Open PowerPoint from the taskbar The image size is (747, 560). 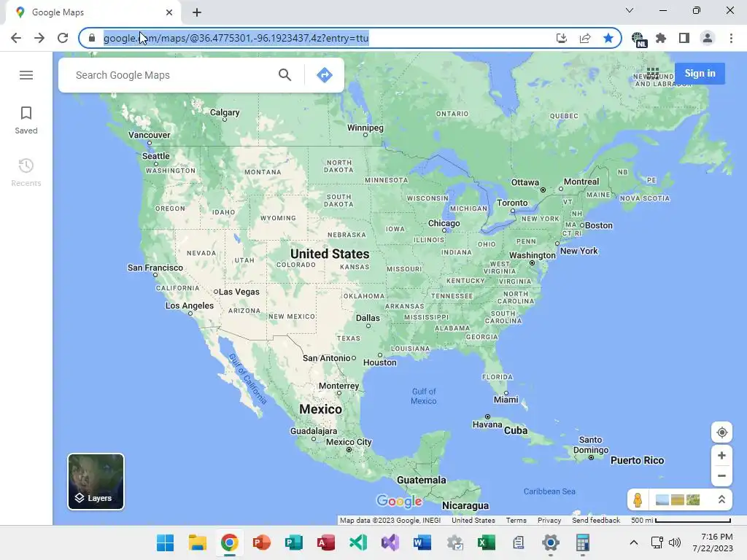(262, 542)
